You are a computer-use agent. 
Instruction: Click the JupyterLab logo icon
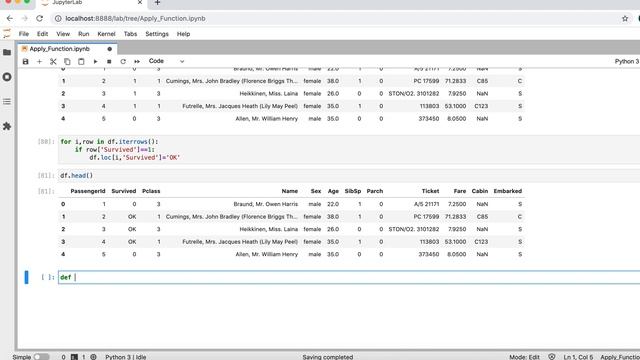click(x=7, y=33)
